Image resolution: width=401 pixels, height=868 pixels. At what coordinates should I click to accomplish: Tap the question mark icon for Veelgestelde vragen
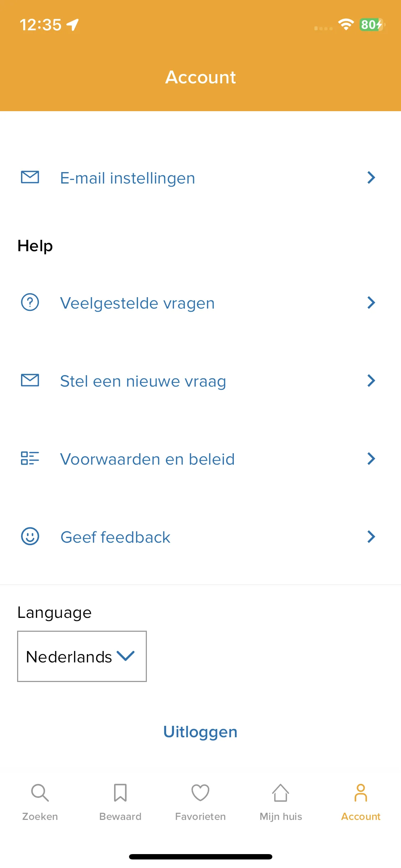pyautogui.click(x=30, y=302)
